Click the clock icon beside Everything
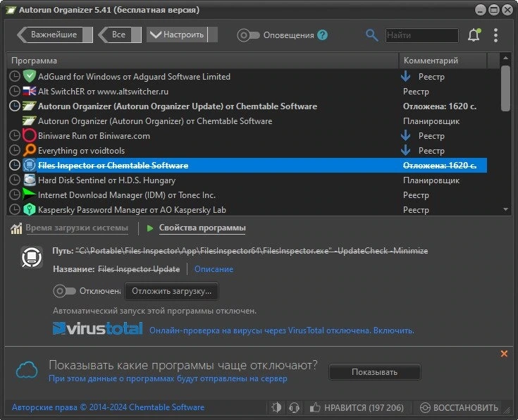518x420 pixels. pyautogui.click(x=14, y=150)
